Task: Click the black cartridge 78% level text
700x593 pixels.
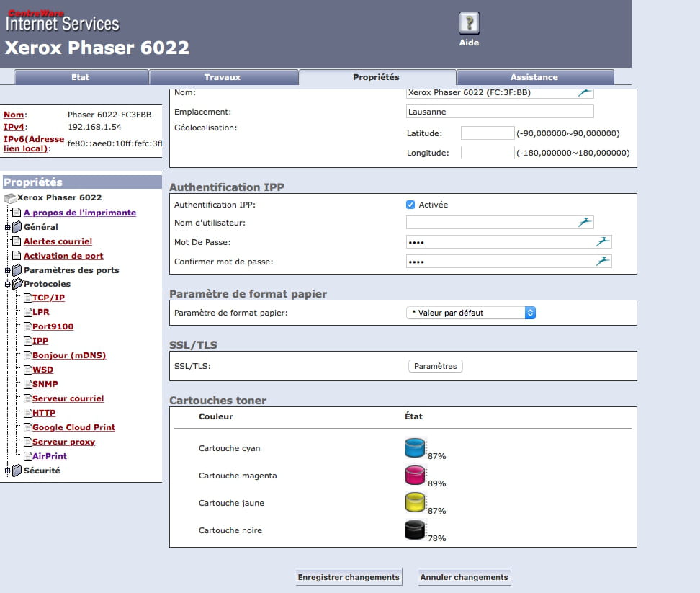Action: 436,538
